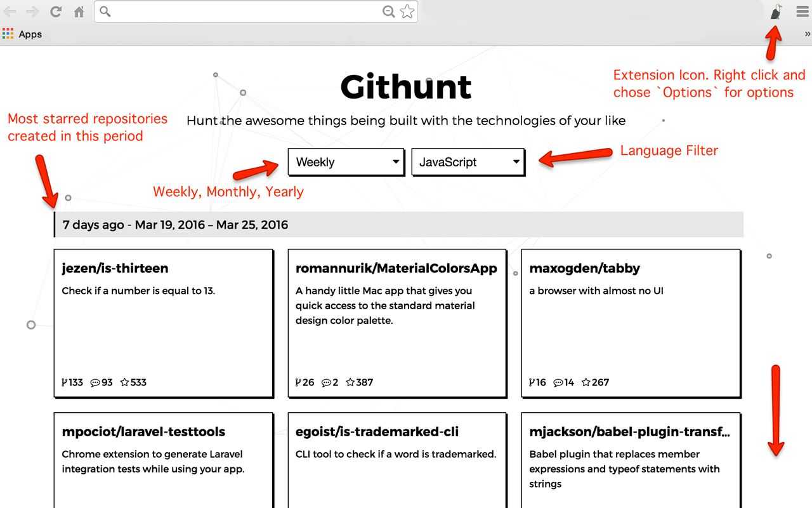The width and height of the screenshot is (812, 508).
Task: Open the egoist/is-trademarked-cli repository link
Action: 377,432
